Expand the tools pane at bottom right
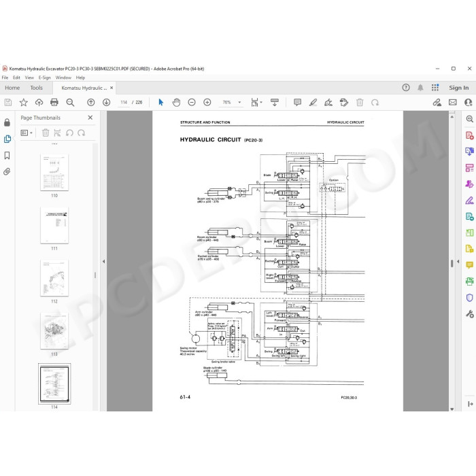The height and width of the screenshot is (476, 476). point(471,404)
